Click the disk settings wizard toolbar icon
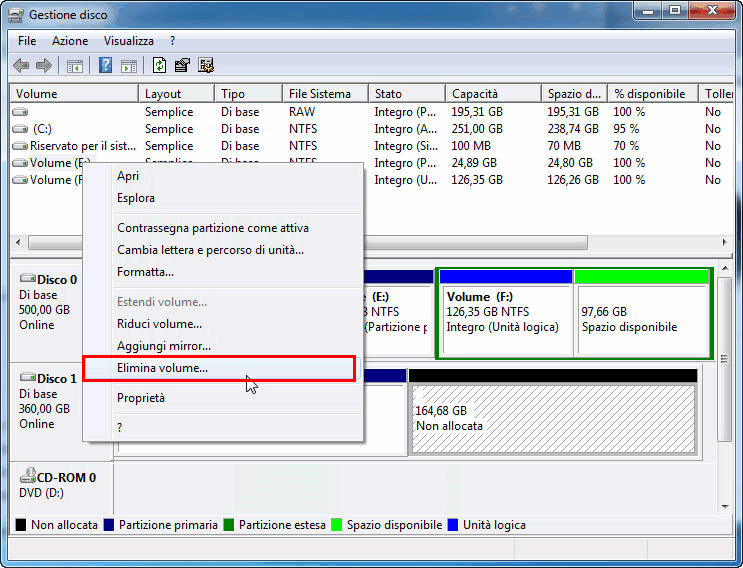The width and height of the screenshot is (743, 568). click(x=206, y=65)
